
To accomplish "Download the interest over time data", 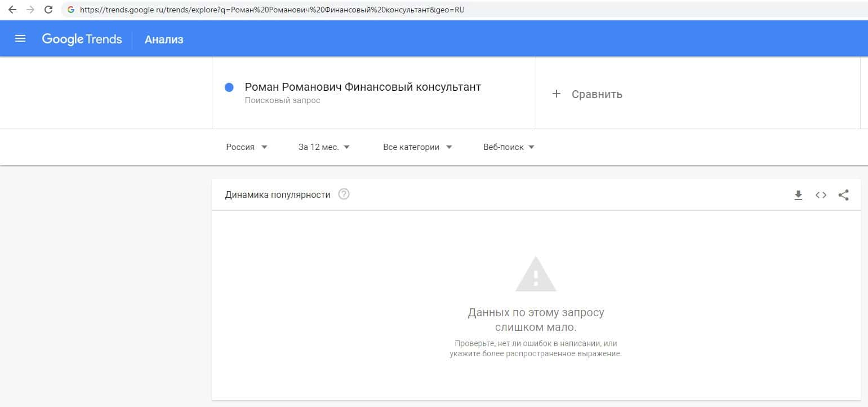I will point(798,195).
